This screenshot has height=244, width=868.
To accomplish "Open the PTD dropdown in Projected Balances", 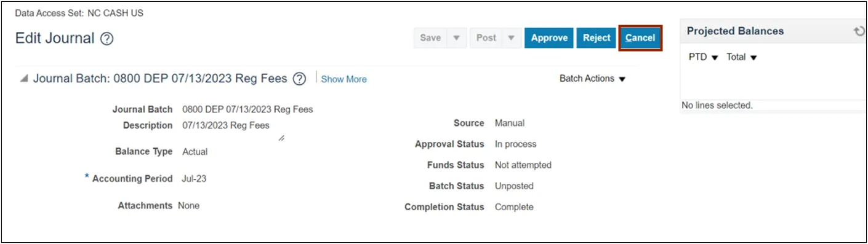I will click(703, 57).
